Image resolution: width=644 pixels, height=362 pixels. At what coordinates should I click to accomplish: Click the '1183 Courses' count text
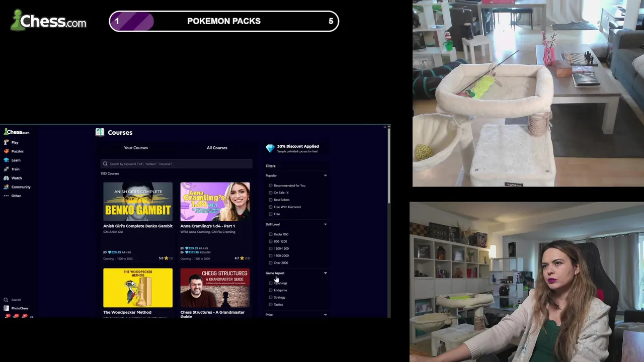coord(110,173)
